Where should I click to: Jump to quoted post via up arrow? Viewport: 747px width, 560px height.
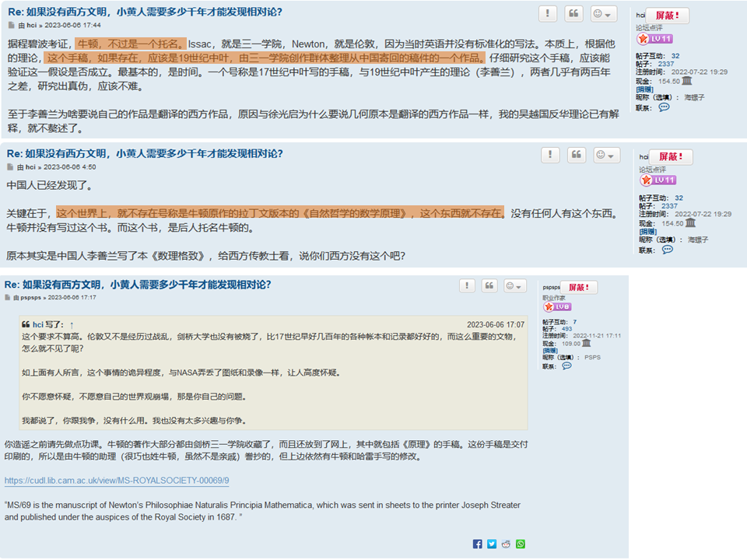point(72,325)
